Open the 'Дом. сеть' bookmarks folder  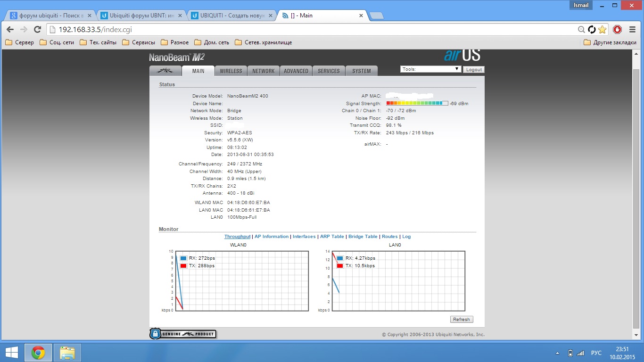point(212,42)
